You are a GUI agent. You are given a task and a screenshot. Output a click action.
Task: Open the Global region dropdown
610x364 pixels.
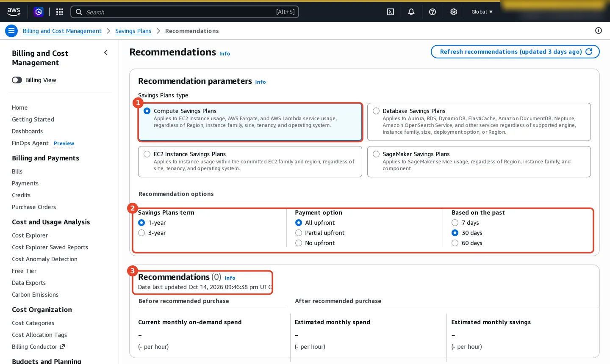point(482,12)
